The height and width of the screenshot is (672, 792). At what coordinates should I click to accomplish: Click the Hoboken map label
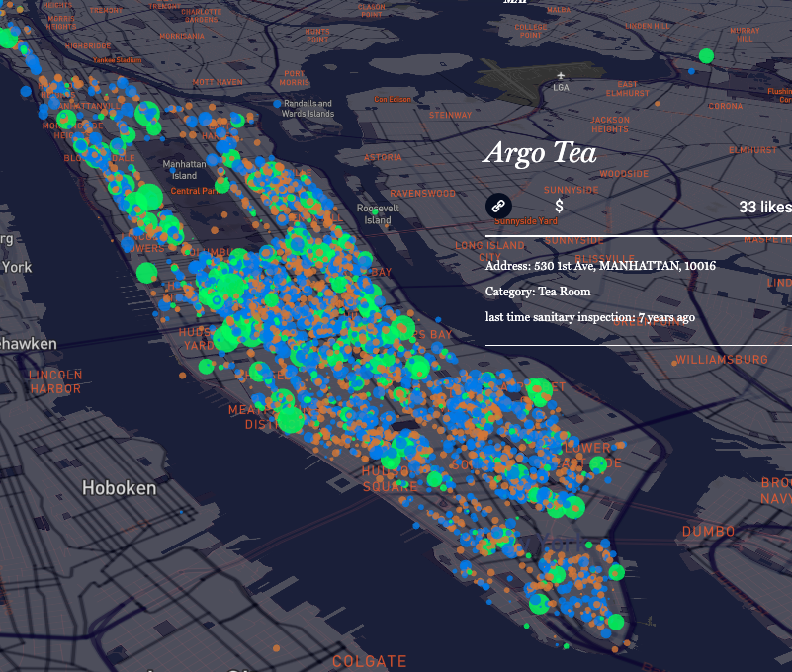pyautogui.click(x=119, y=488)
